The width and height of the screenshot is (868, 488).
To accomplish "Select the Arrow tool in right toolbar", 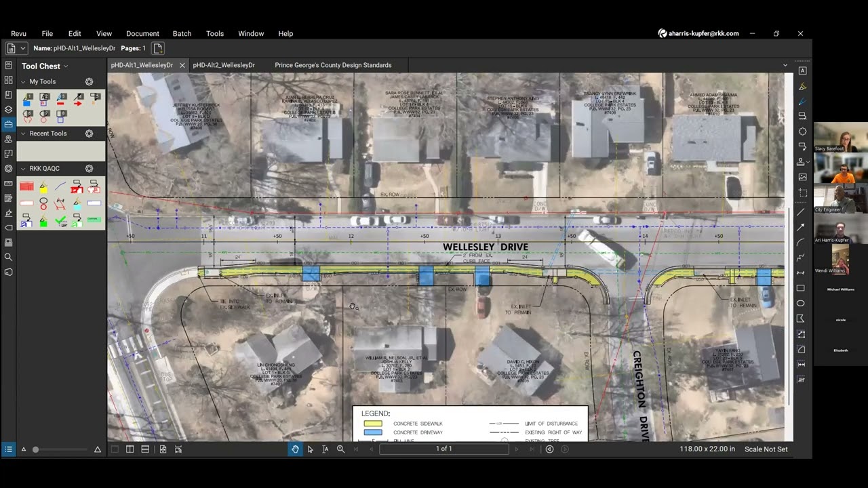I will click(801, 227).
